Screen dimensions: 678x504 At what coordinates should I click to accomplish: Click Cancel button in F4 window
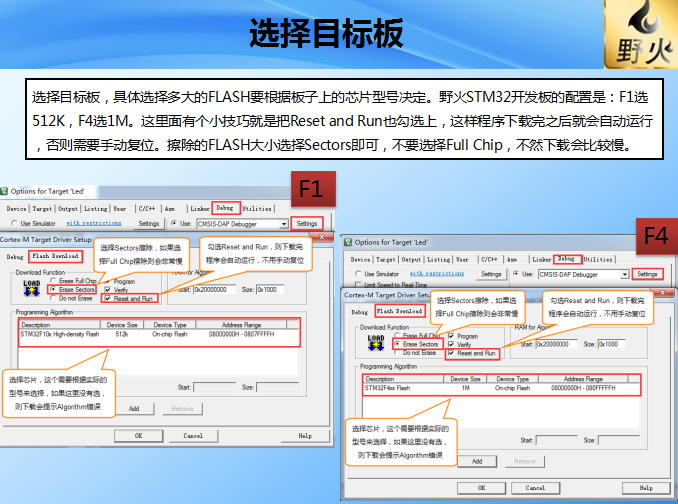pos(535,488)
